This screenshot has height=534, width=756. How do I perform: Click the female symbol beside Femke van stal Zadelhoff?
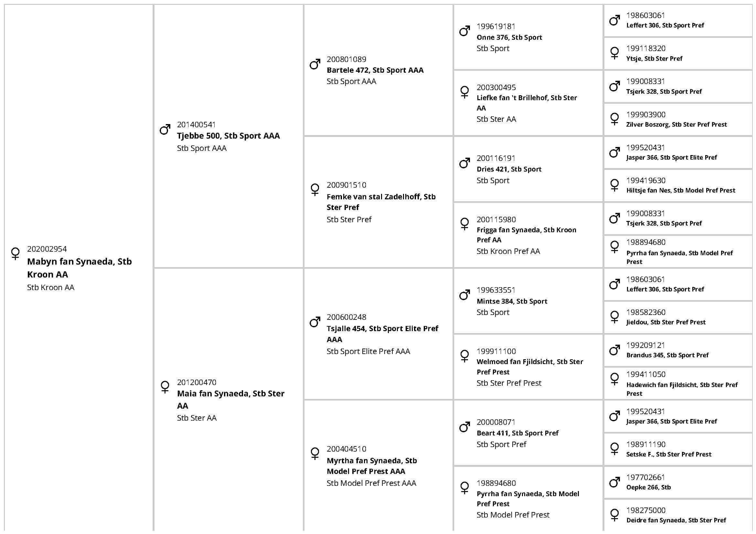point(315,189)
